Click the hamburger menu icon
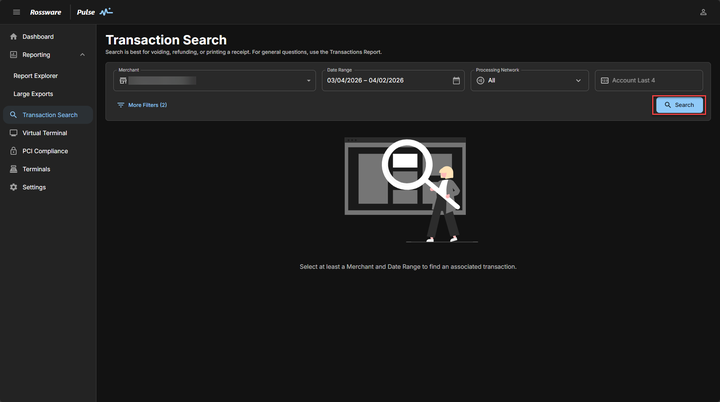This screenshot has height=402, width=720. click(x=16, y=12)
